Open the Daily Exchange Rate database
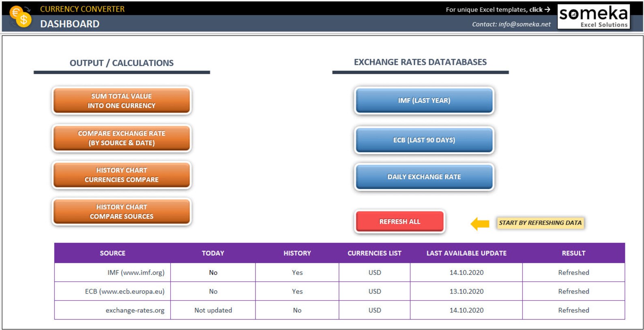Viewport: 644px width, 330px height. 424,177
